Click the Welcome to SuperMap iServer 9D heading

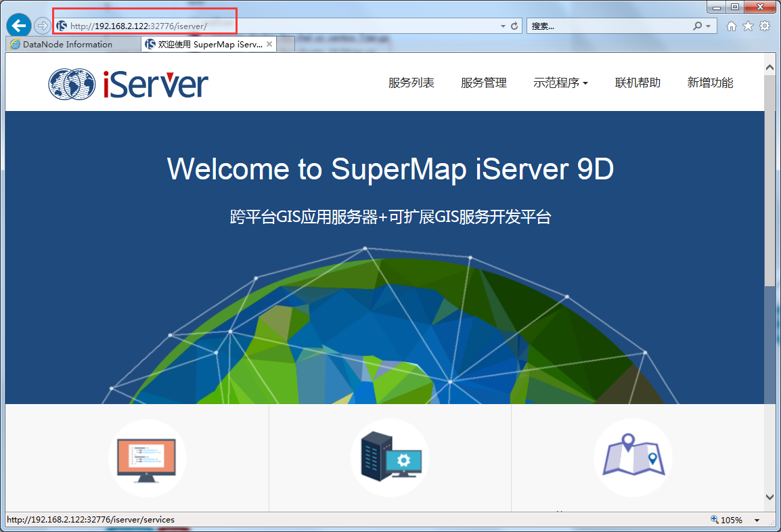[x=390, y=169]
